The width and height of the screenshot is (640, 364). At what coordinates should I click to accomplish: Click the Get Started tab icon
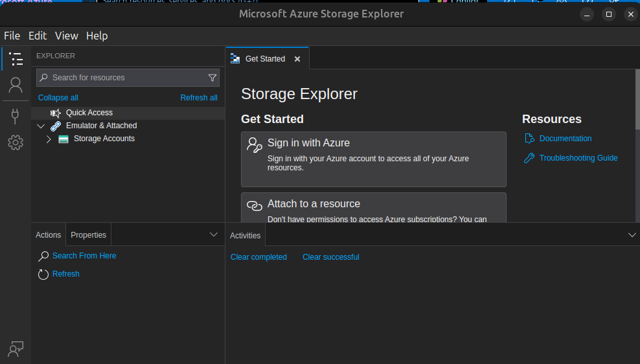pyautogui.click(x=235, y=59)
